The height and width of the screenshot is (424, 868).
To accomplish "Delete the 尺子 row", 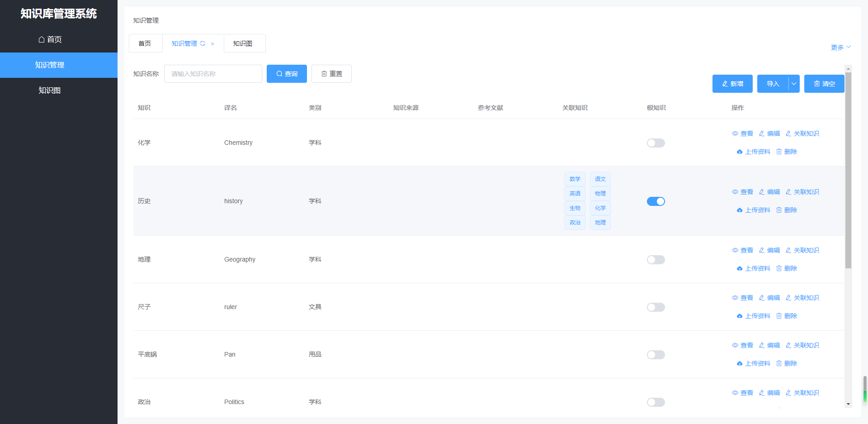I will [787, 316].
